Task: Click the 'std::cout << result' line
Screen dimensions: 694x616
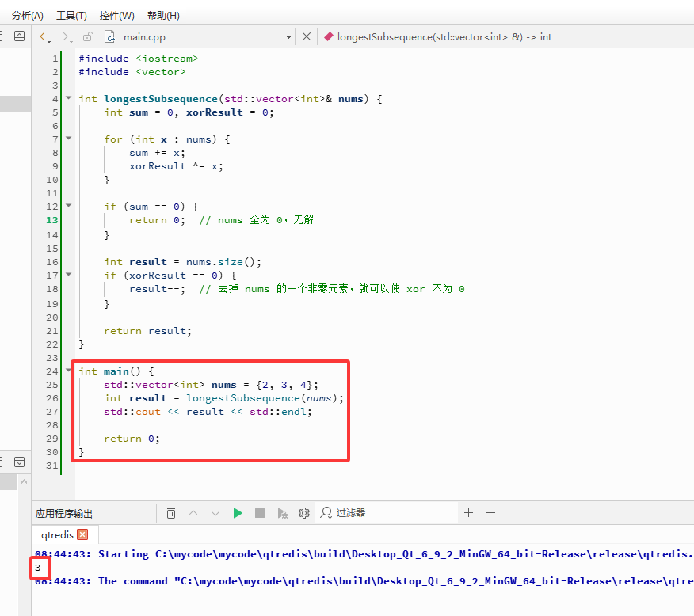Action: 208,412
